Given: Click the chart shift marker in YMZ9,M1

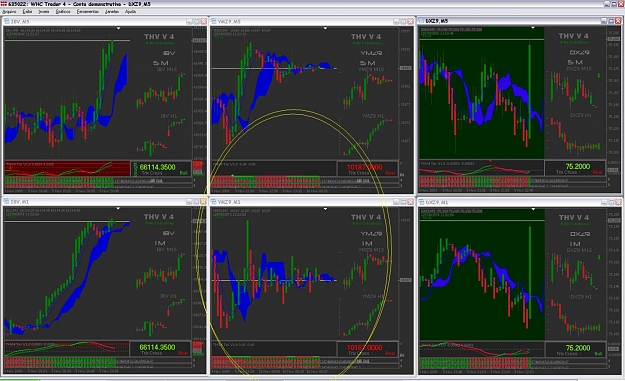Looking at the screenshot, I should tap(325, 209).
